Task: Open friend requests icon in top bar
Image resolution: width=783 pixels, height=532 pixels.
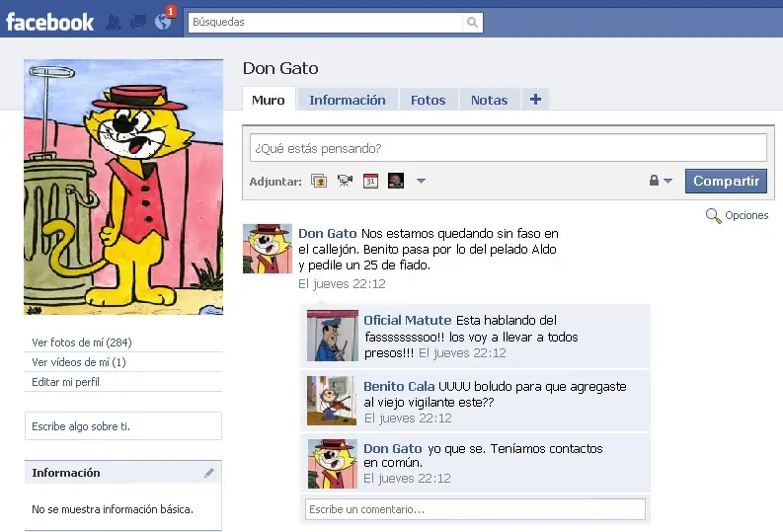Action: pos(114,22)
